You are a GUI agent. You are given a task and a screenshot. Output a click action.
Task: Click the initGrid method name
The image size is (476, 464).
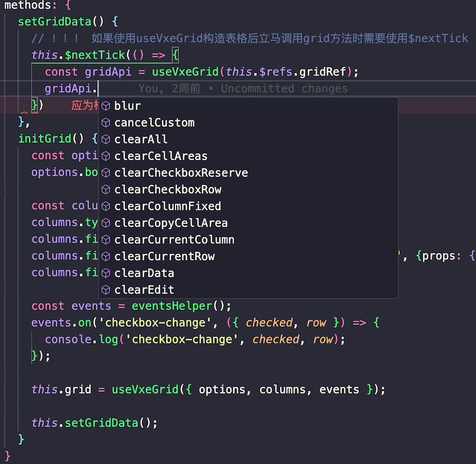coord(45,139)
